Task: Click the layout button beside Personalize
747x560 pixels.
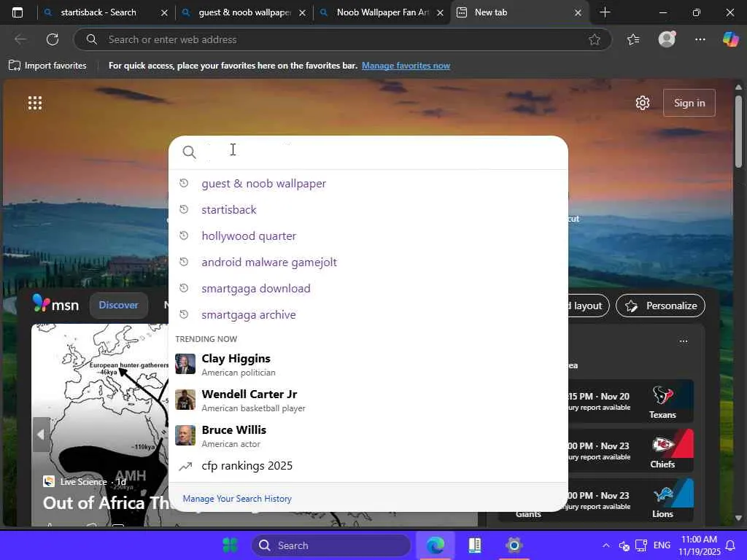Action: pyautogui.click(x=588, y=306)
